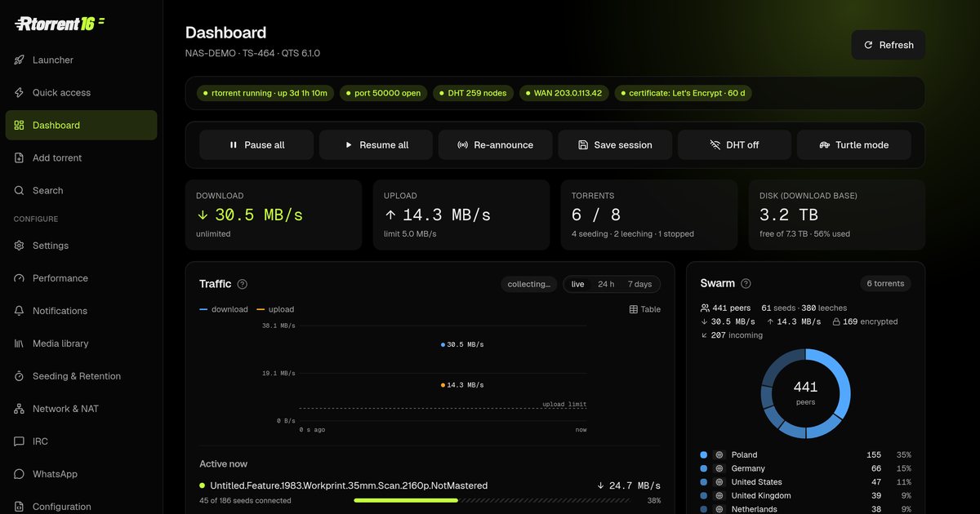Enable Turtle mode

(x=854, y=145)
